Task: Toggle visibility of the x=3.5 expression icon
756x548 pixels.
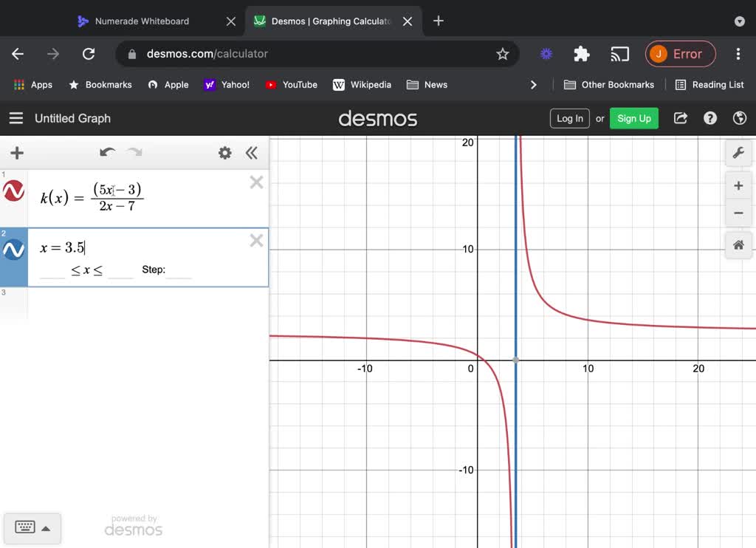Action: (13, 251)
